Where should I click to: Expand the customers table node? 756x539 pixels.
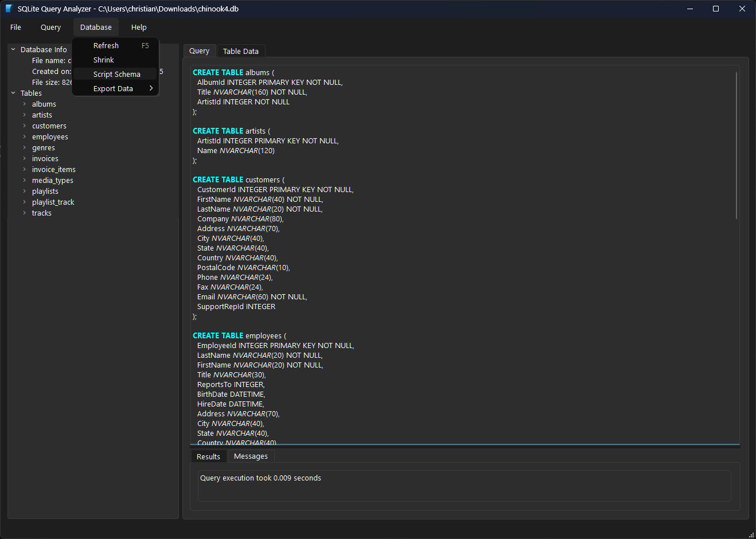(x=25, y=126)
